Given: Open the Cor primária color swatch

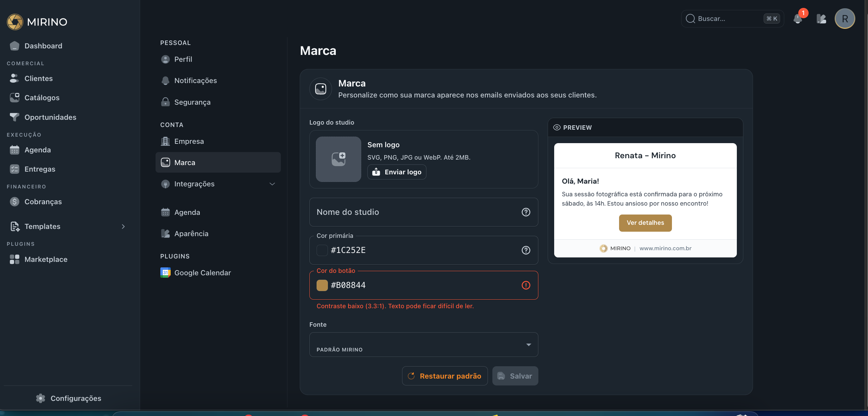Looking at the screenshot, I should coord(322,250).
